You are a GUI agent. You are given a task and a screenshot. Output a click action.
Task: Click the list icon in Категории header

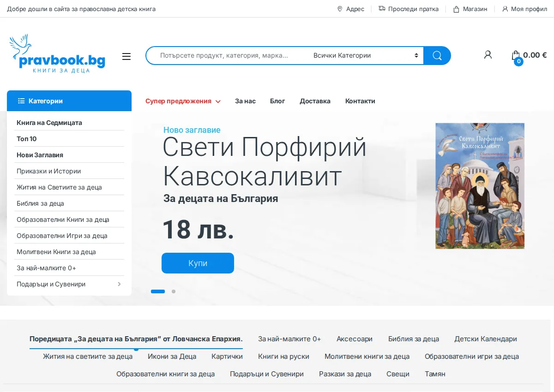(x=21, y=101)
